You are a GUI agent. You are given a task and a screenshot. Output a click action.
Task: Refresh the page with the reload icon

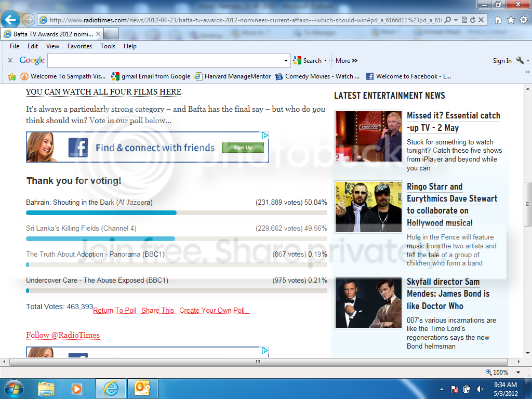click(473, 20)
